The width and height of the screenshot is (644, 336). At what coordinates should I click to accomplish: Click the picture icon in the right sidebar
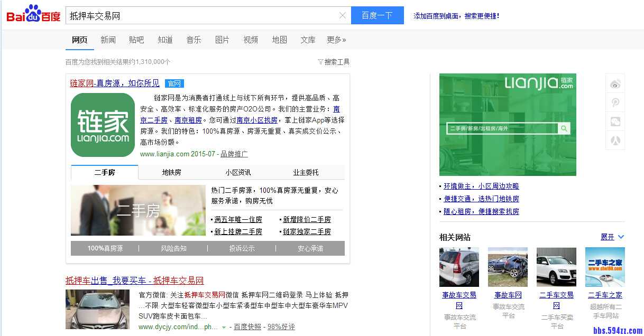coord(615,122)
